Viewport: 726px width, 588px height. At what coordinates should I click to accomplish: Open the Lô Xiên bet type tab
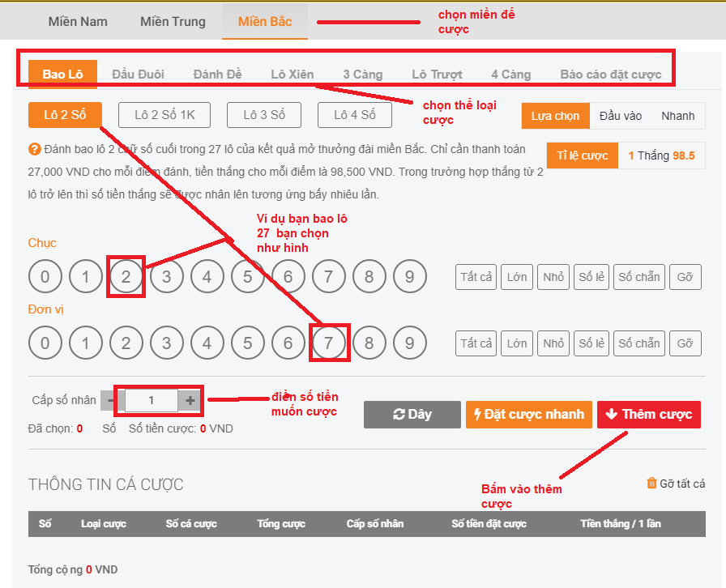click(292, 75)
